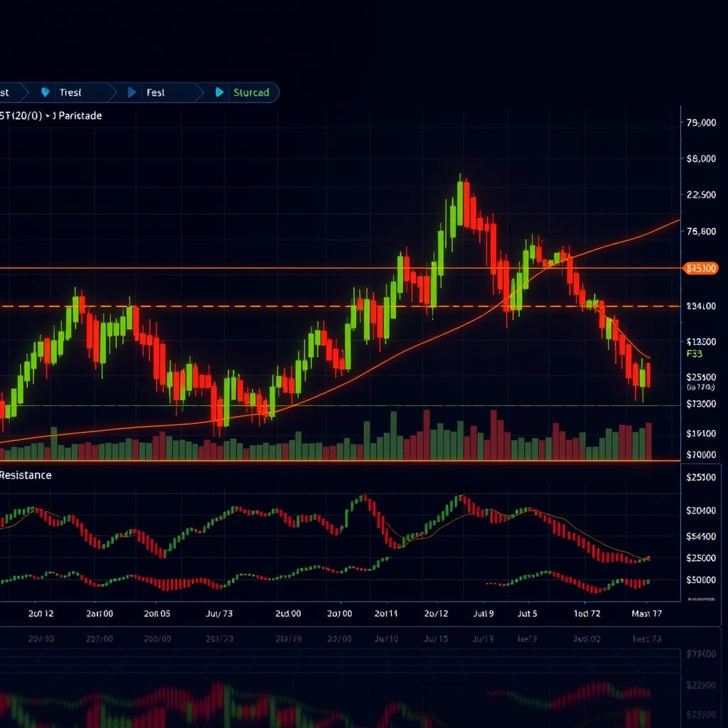This screenshot has width=728, height=728.
Task: Click the Resistance panel label
Action: 26,475
